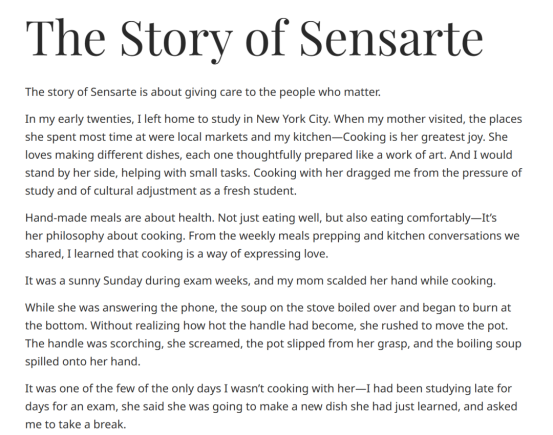The image size is (553, 435).
Task: Click the words her philosophy about cooking
Action: coord(105,236)
